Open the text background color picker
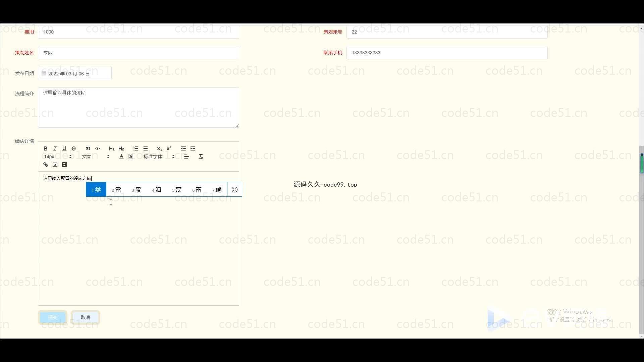Viewport: 644px width, 362px height. [x=131, y=157]
